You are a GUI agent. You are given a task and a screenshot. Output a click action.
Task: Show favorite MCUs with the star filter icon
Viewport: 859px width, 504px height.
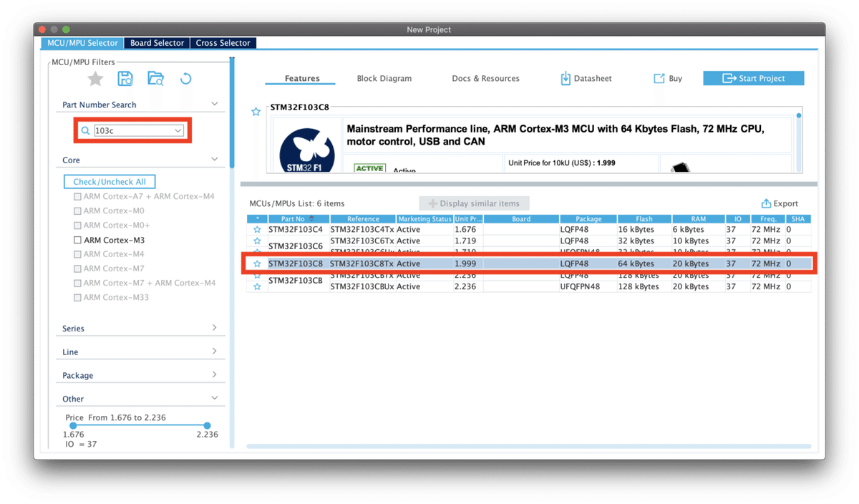coord(95,79)
